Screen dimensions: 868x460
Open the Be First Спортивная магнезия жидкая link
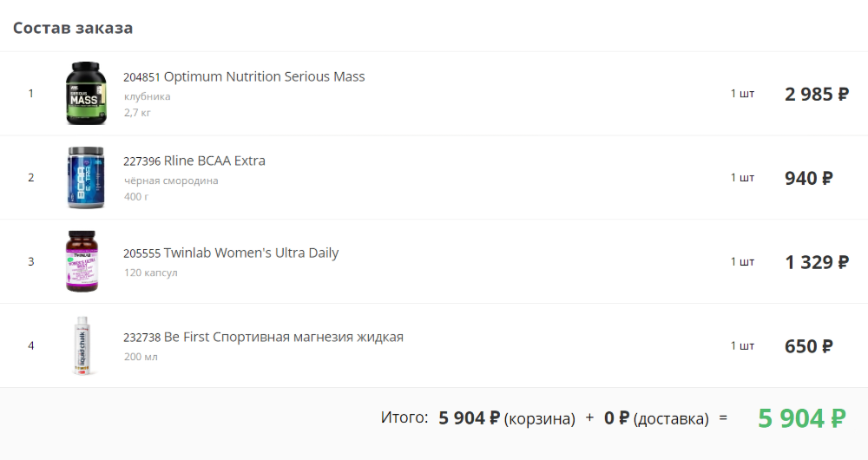click(284, 337)
